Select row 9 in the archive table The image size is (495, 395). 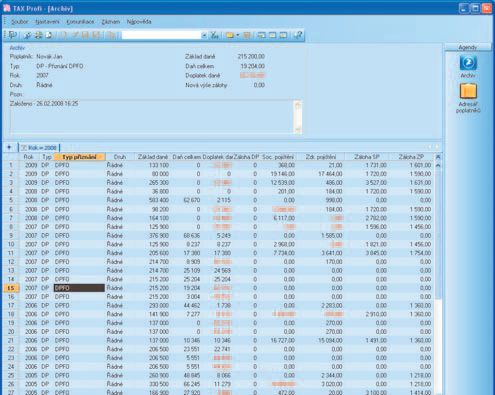click(219, 235)
